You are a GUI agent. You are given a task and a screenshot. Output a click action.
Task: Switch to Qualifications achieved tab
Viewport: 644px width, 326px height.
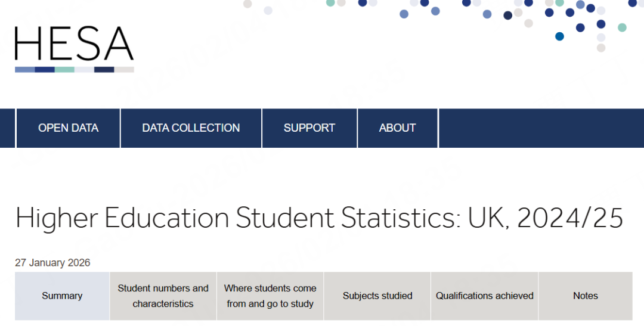[484, 296]
